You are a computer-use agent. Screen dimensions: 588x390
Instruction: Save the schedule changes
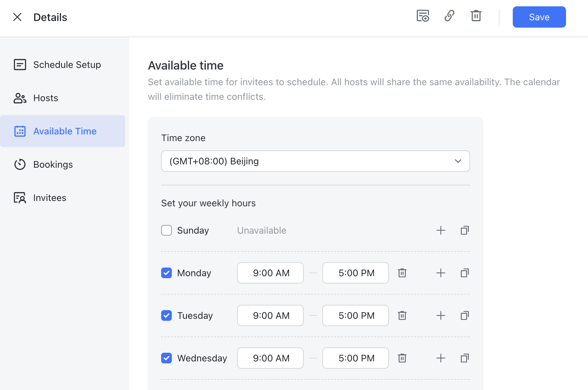(x=539, y=17)
